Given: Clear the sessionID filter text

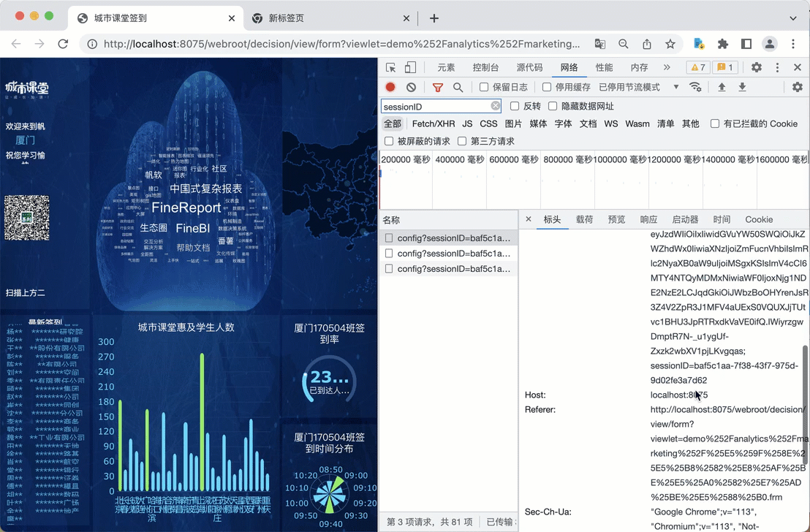Looking at the screenshot, I should click(x=496, y=106).
